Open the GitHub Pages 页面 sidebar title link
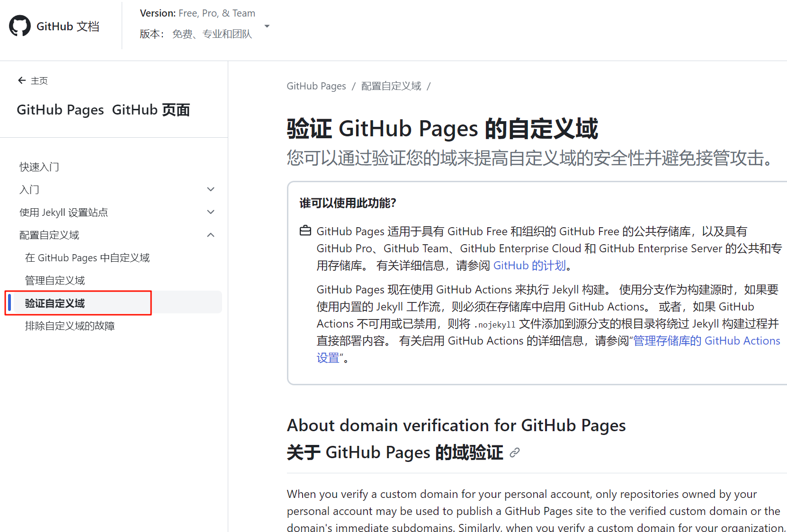 tap(103, 110)
